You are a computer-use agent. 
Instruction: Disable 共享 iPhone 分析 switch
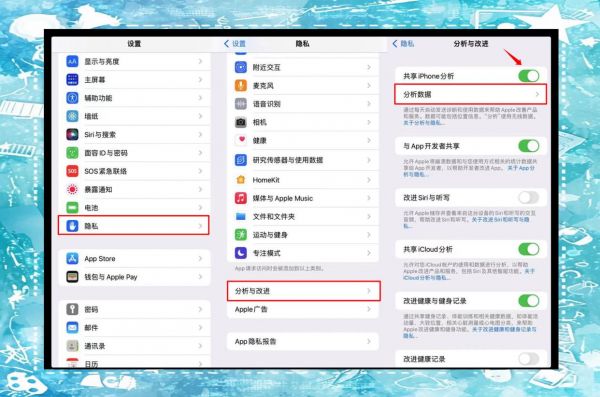529,76
